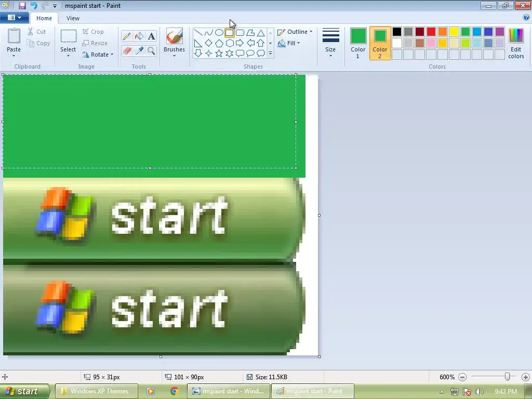The width and height of the screenshot is (532, 399).
Task: Choose the Six-point star shape
Action: (x=230, y=54)
